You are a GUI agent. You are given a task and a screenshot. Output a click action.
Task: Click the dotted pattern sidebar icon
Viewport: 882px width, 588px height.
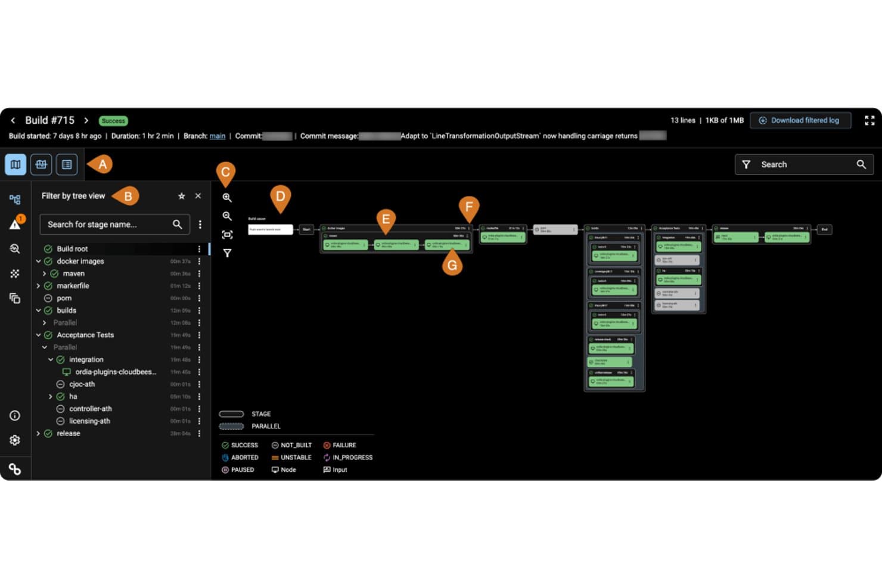point(15,273)
